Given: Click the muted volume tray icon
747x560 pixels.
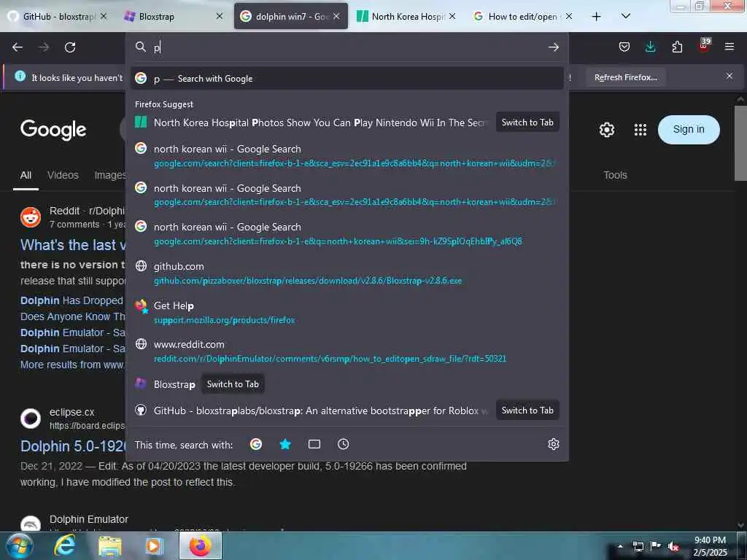Looking at the screenshot, I should (673, 547).
